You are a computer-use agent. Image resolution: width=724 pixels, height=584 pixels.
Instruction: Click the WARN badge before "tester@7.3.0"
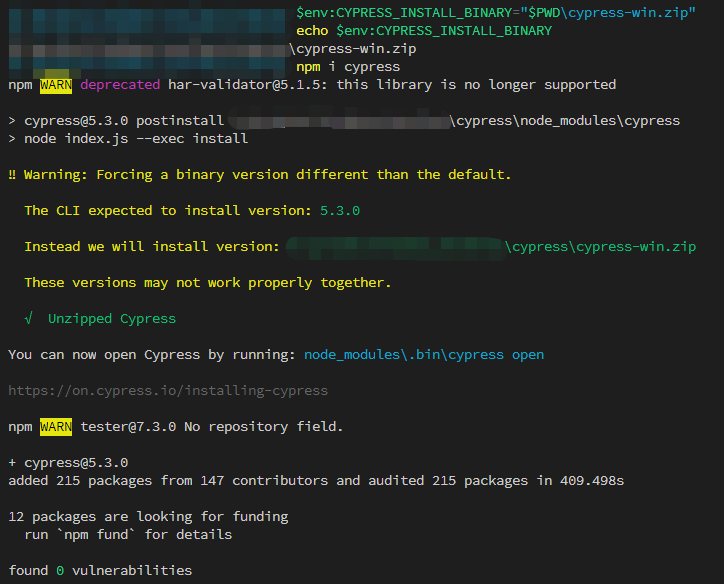click(56, 427)
